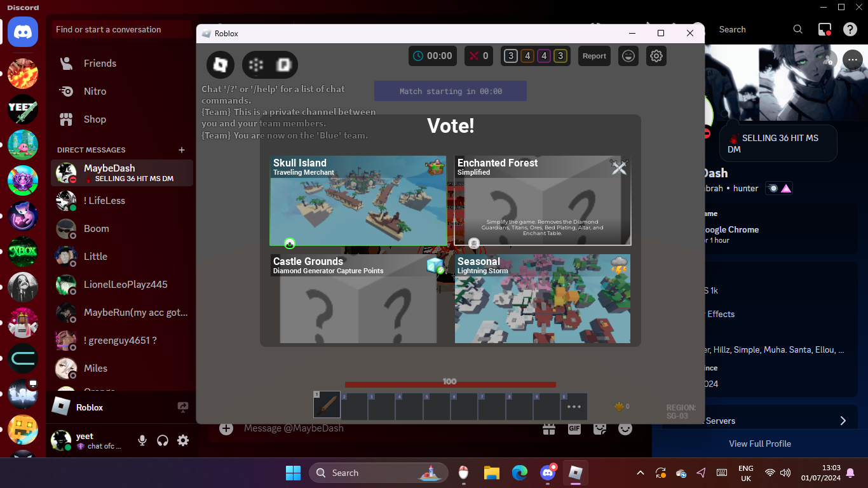This screenshot has height=488, width=868.
Task: Expand the profile Servers chevron
Action: (843, 421)
